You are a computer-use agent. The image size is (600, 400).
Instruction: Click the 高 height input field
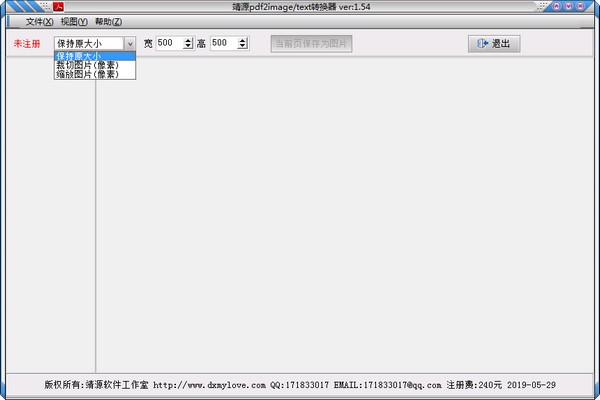(223, 44)
